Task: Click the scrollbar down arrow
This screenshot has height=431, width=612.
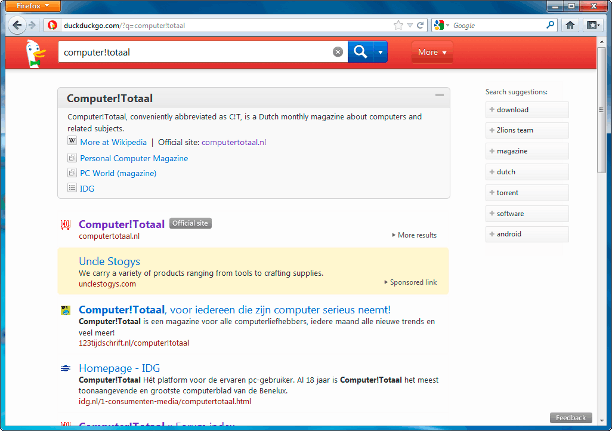Action: [601, 420]
